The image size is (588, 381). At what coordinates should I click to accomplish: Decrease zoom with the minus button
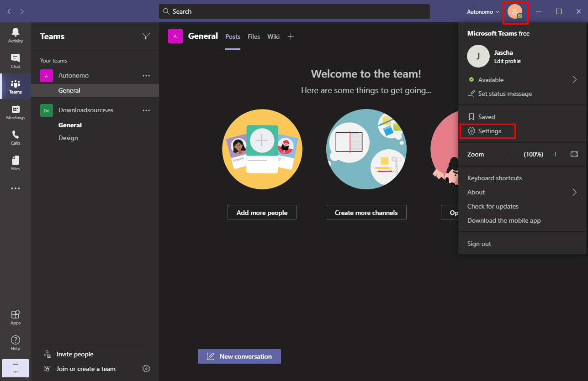coord(512,154)
